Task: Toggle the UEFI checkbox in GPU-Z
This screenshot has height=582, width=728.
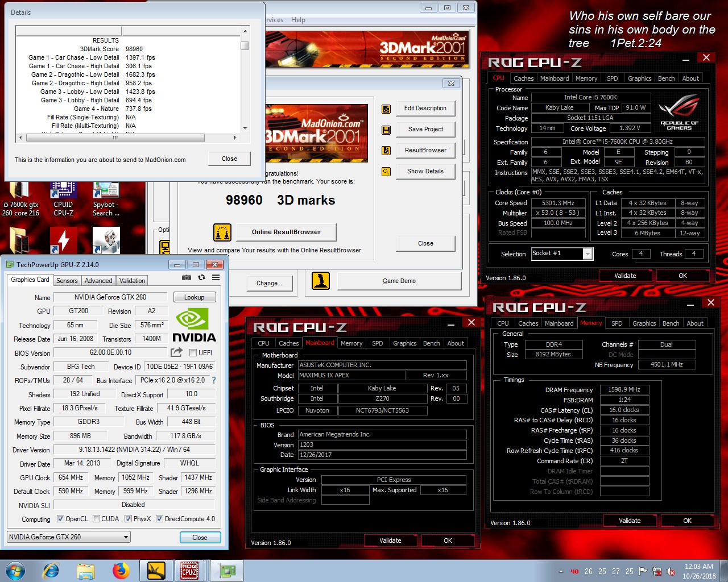Action: (x=193, y=352)
